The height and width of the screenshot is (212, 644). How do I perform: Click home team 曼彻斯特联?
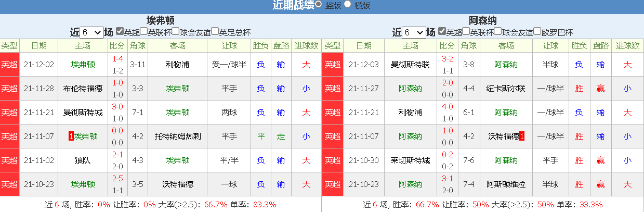pos(410,65)
